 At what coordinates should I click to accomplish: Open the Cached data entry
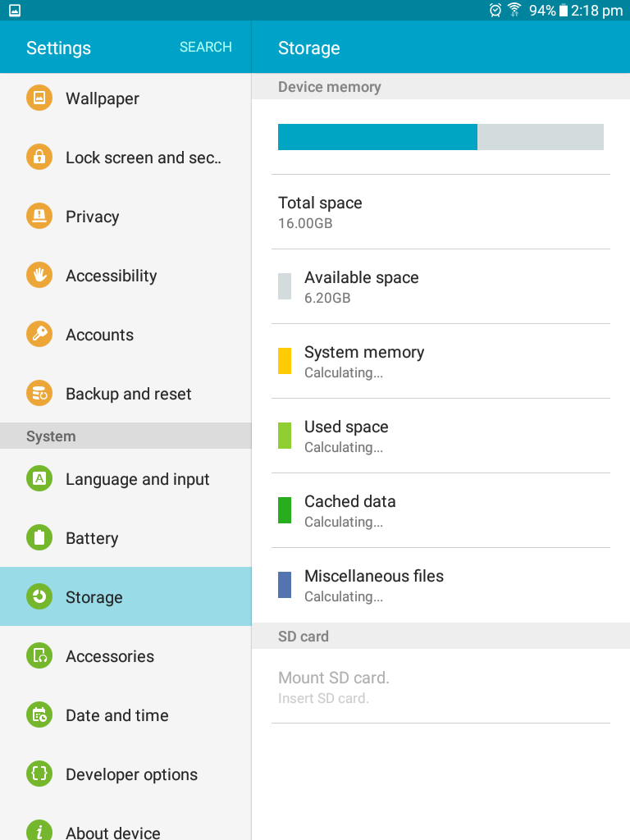(441, 510)
